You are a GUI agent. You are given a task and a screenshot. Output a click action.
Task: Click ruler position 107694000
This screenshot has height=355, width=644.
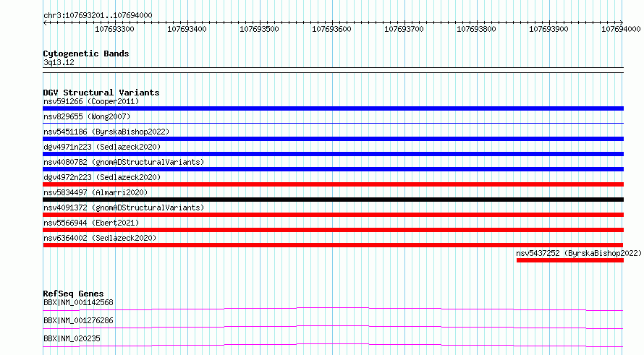pos(621,29)
